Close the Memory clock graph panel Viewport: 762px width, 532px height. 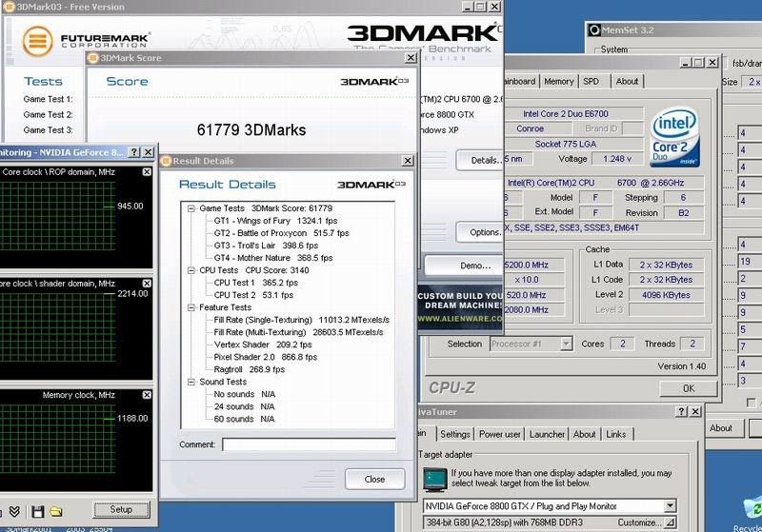[147, 395]
